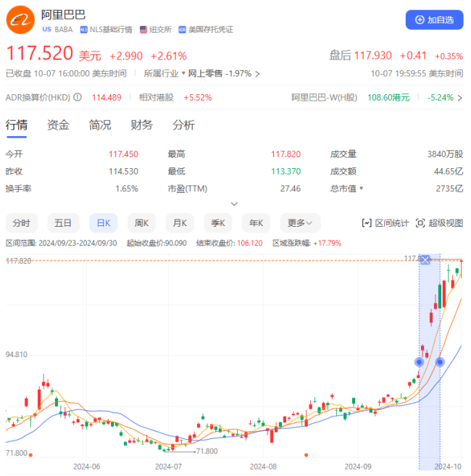The width and height of the screenshot is (471, 476).
Task: Click the right range selection handle
Action: (x=440, y=362)
